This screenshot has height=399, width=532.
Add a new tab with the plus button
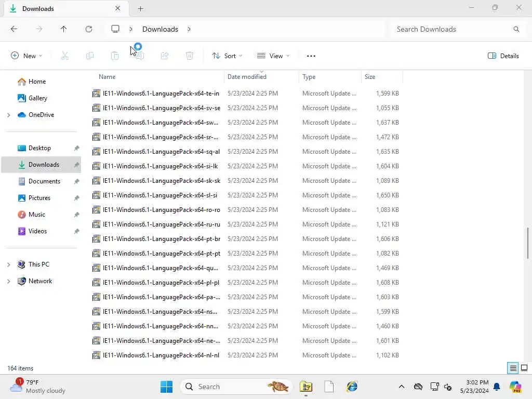coord(140,9)
